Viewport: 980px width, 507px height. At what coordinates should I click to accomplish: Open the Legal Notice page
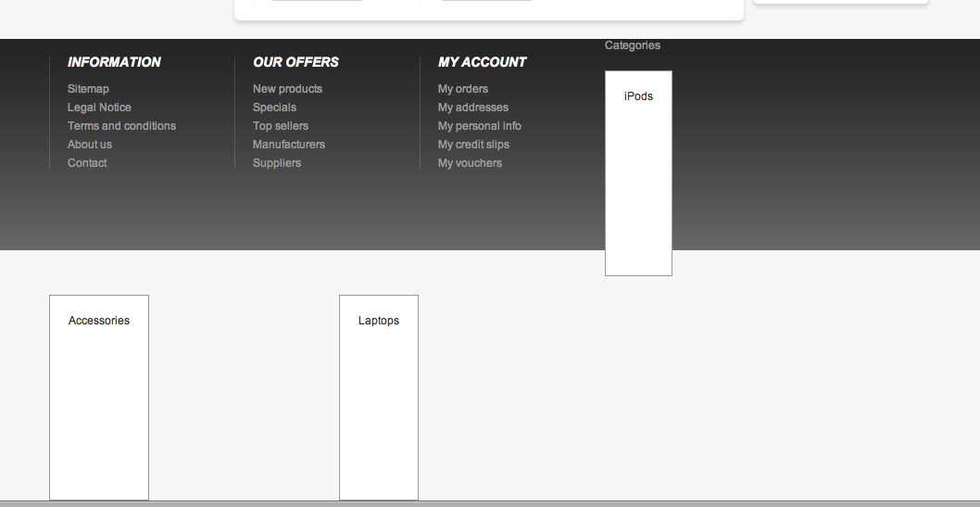click(x=99, y=108)
